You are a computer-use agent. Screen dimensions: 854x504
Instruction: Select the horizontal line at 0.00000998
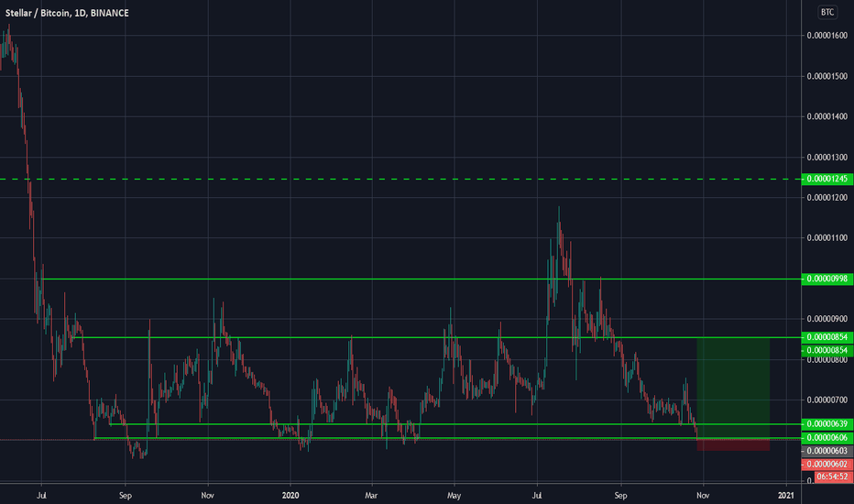[x=421, y=279]
